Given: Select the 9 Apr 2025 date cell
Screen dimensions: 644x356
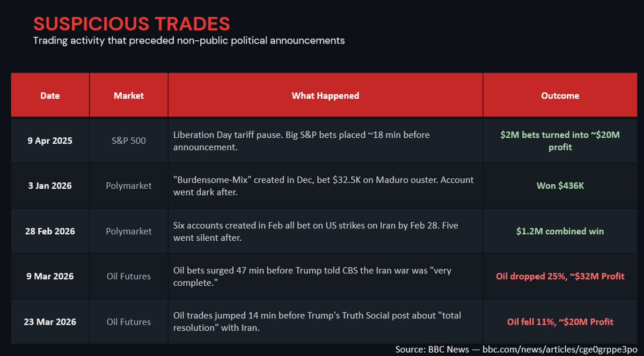Looking at the screenshot, I should point(50,140).
